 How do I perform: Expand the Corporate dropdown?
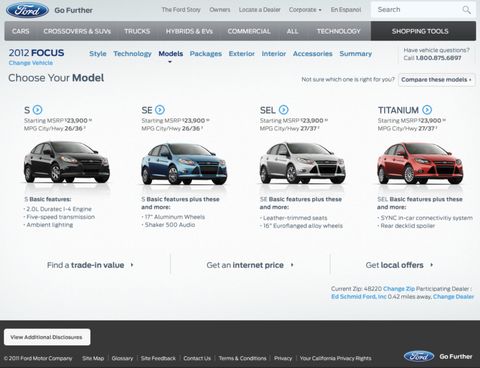point(305,10)
